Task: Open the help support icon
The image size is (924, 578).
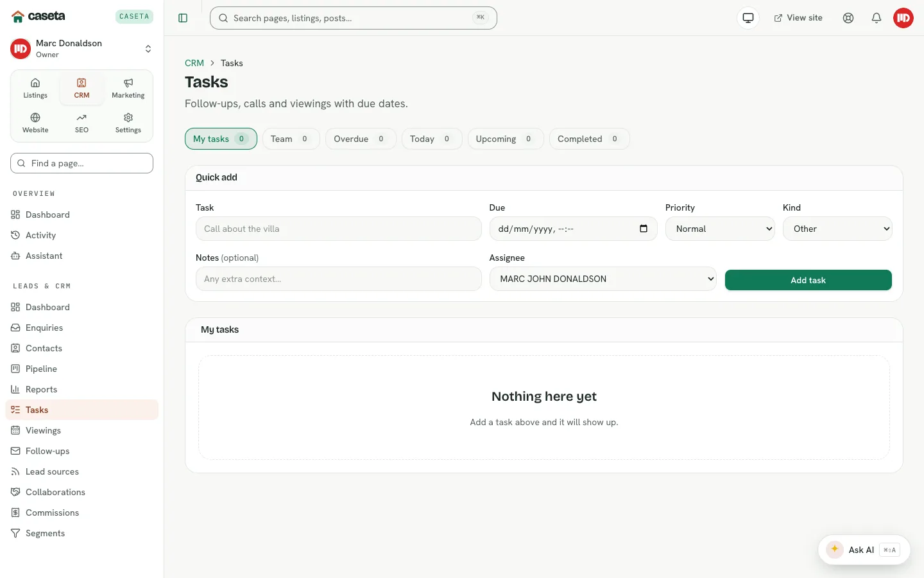Action: [x=848, y=18]
